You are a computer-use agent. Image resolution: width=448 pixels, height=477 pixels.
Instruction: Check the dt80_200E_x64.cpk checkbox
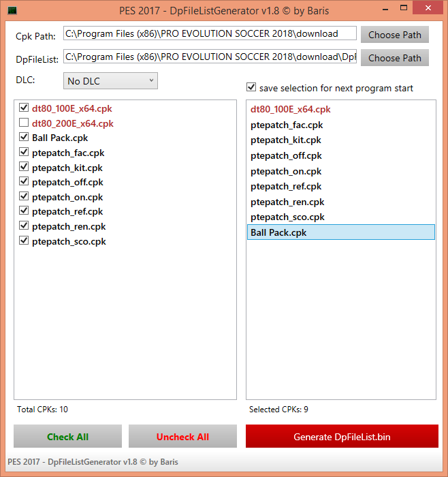24,123
